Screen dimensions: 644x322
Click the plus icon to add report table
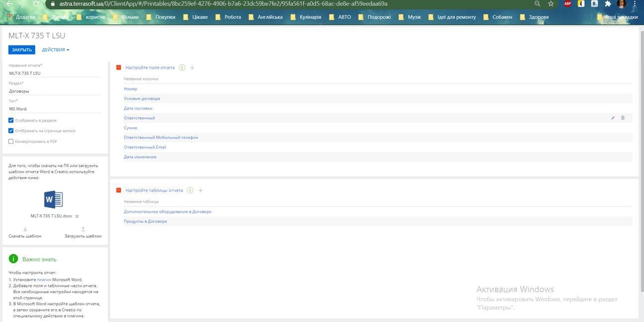click(200, 191)
